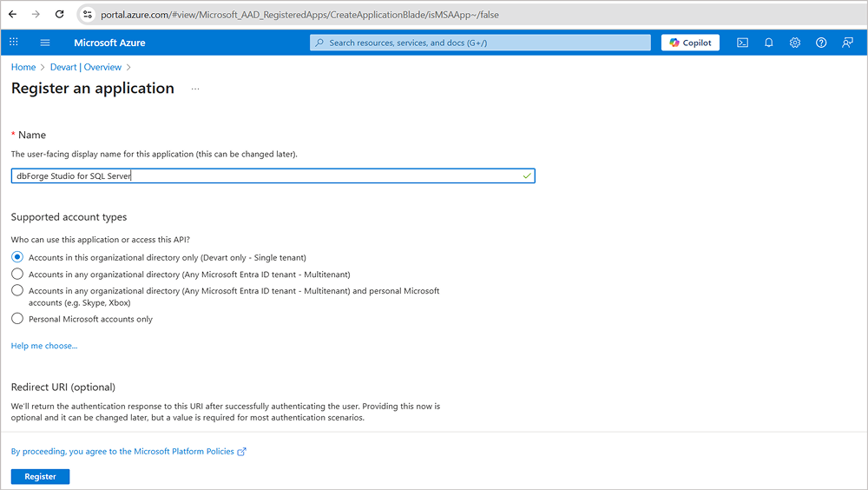Reload the page with the browser refresh icon
The width and height of the screenshot is (868, 490).
(x=60, y=15)
